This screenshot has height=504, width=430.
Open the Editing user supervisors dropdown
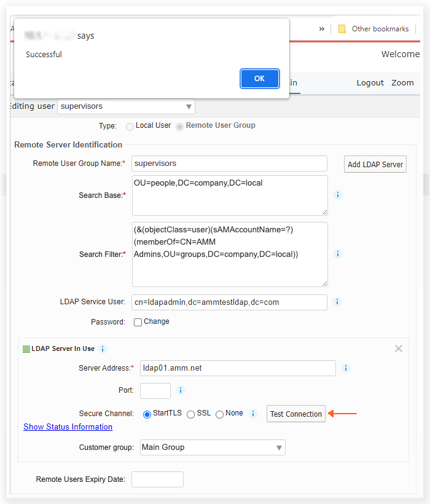(126, 106)
